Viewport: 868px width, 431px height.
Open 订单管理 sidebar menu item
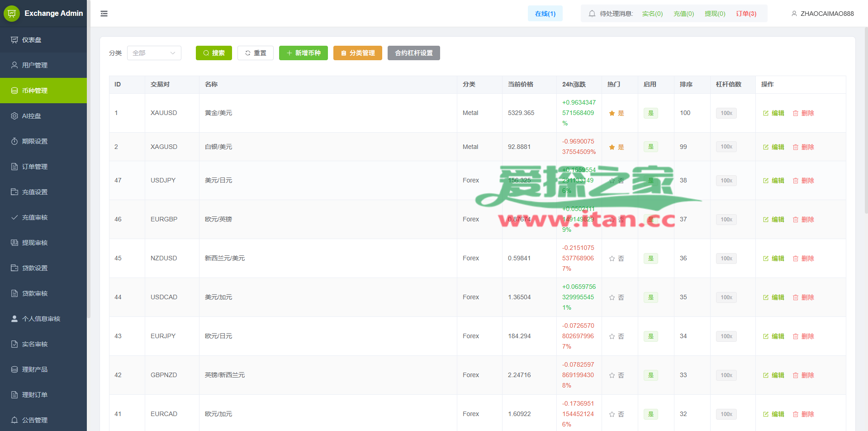(35, 167)
